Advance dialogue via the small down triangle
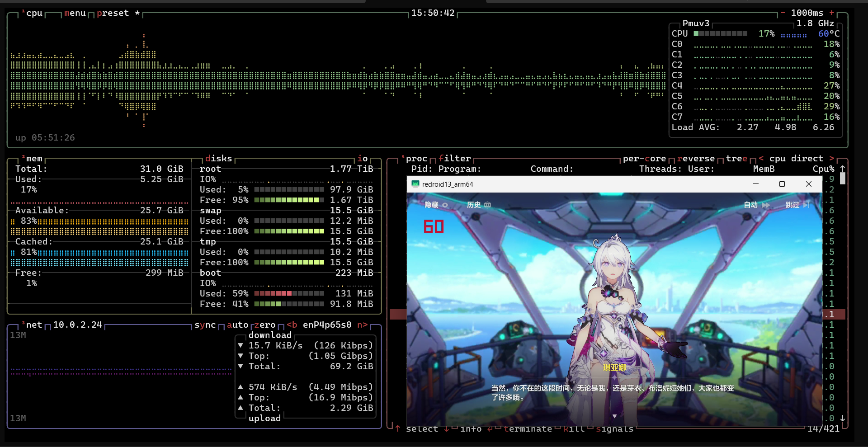The width and height of the screenshot is (868, 447). click(x=614, y=416)
